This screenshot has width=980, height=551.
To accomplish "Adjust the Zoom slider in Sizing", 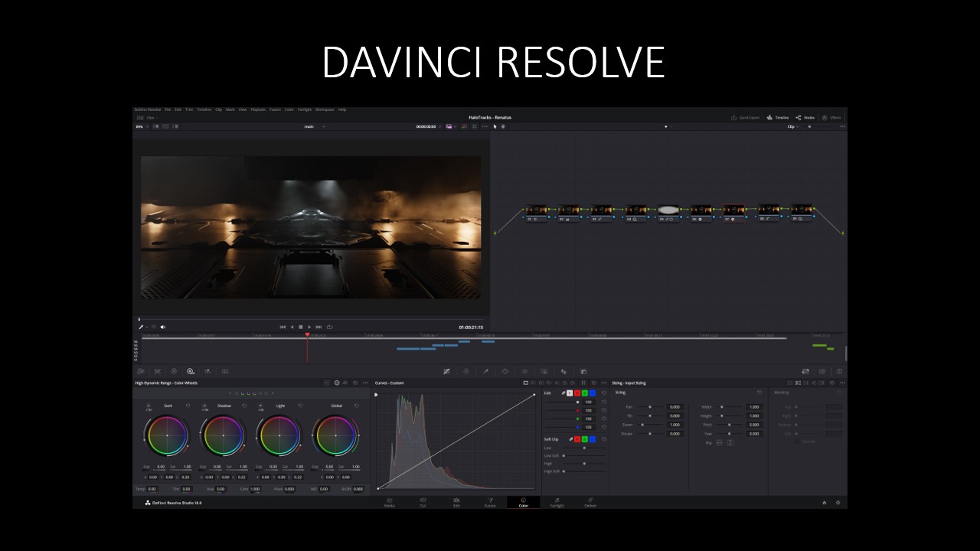I will click(642, 425).
